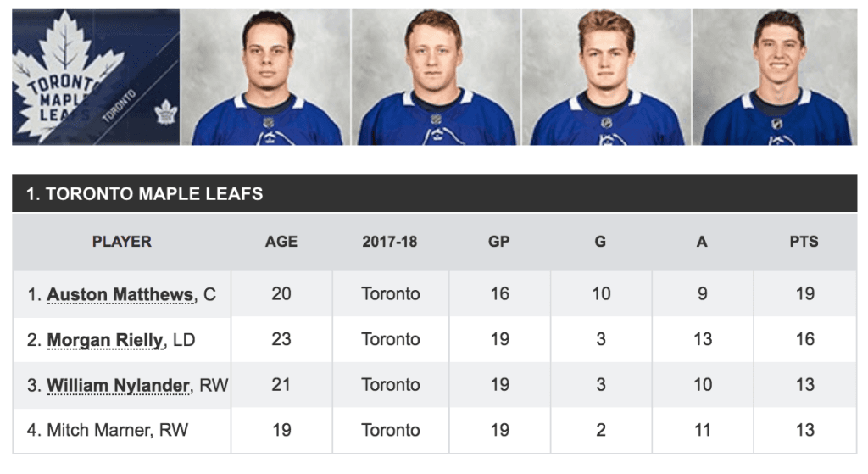Open the first player headshot photo
Viewport: 868px width, 474px height.
265,77
